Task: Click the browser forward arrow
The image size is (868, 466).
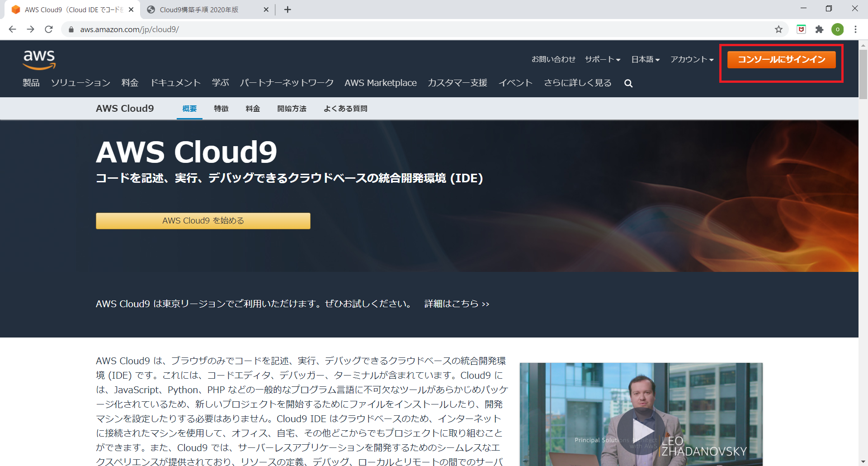Action: (x=30, y=29)
